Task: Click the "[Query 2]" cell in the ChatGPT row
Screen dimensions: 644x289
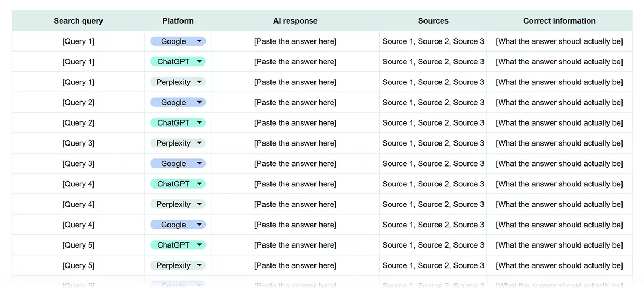Action: tap(78, 123)
